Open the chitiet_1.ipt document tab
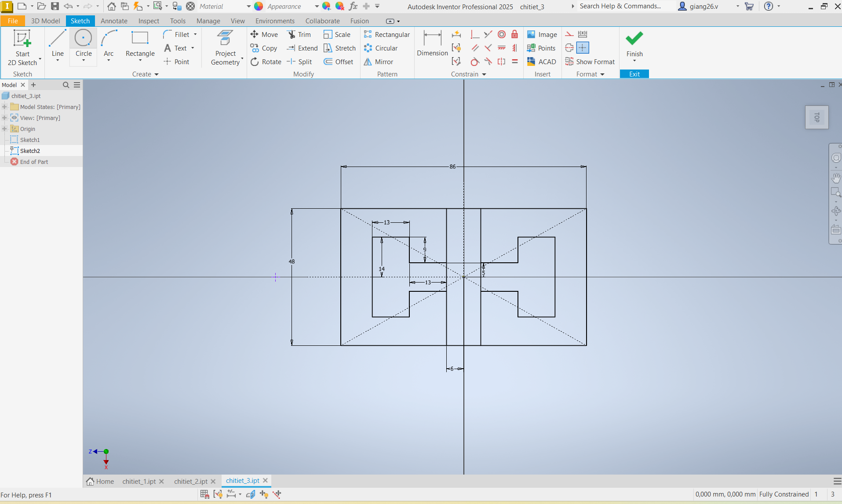 click(x=139, y=481)
